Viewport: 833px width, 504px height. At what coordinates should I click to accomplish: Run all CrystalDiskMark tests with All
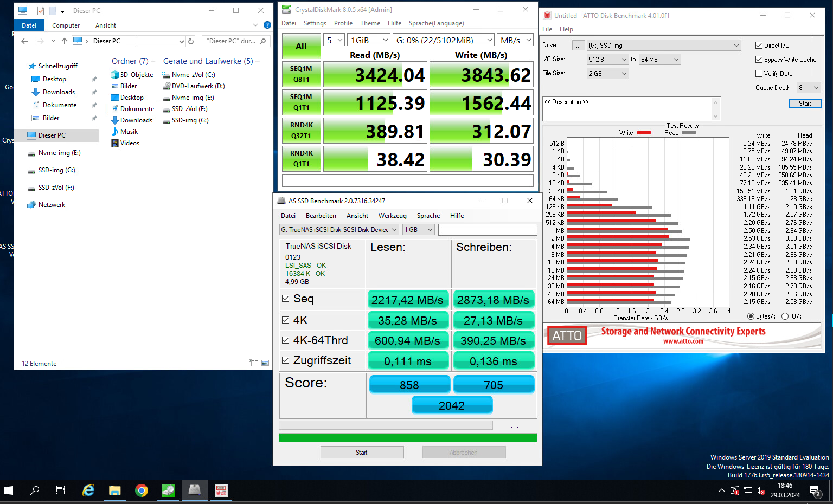point(301,47)
